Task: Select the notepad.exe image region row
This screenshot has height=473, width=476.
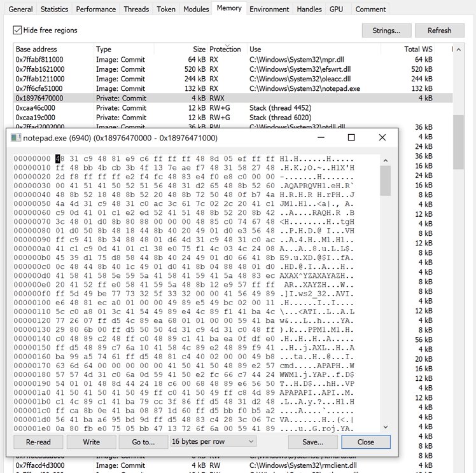Action: pos(232,88)
